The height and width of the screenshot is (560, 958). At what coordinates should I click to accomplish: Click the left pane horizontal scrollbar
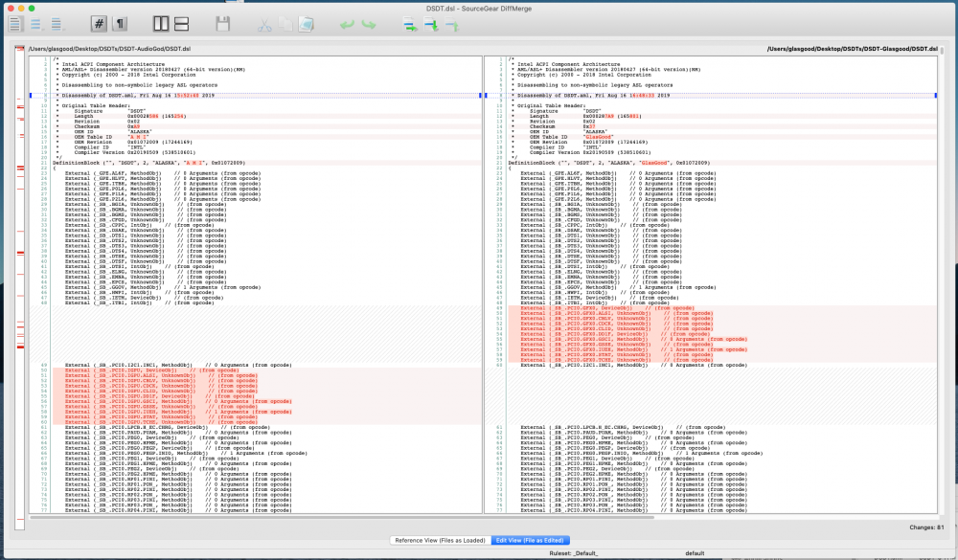[x=342, y=517]
